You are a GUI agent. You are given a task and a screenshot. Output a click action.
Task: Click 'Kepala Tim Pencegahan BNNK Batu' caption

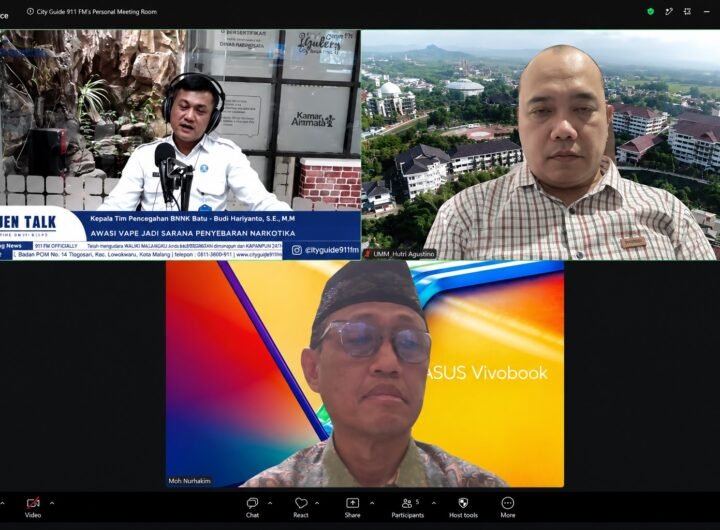coord(148,219)
